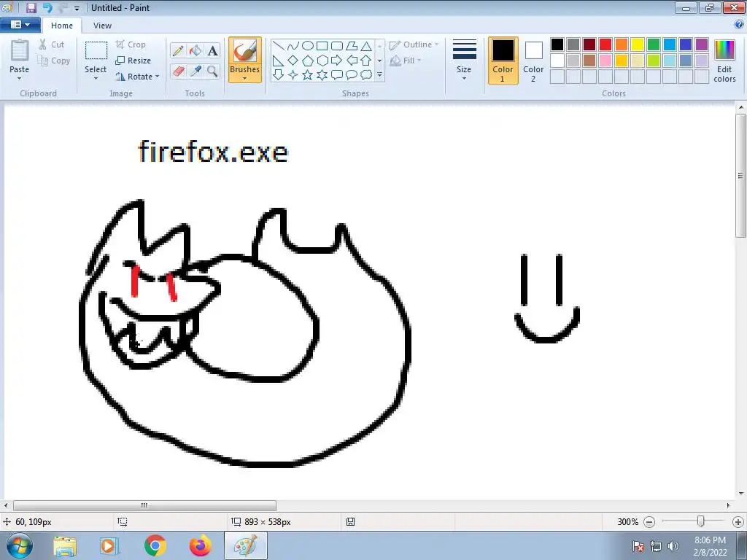
Task: Select the Color picker eyedropper tool
Action: [196, 71]
